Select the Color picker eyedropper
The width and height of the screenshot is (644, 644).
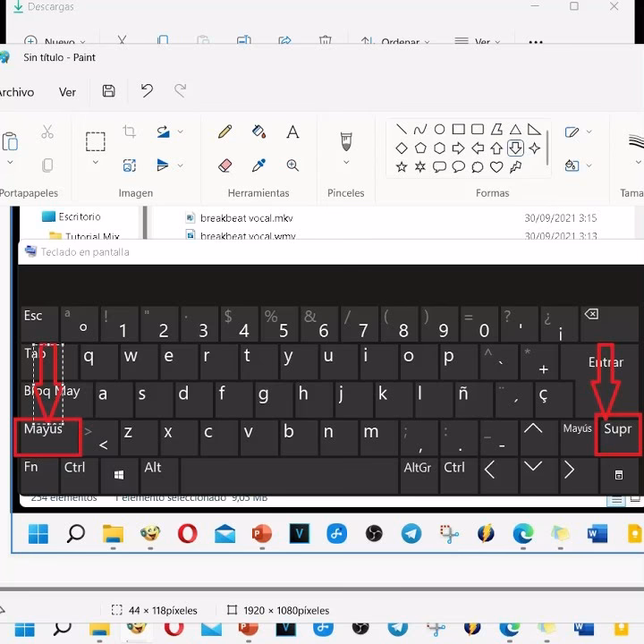pyautogui.click(x=258, y=165)
